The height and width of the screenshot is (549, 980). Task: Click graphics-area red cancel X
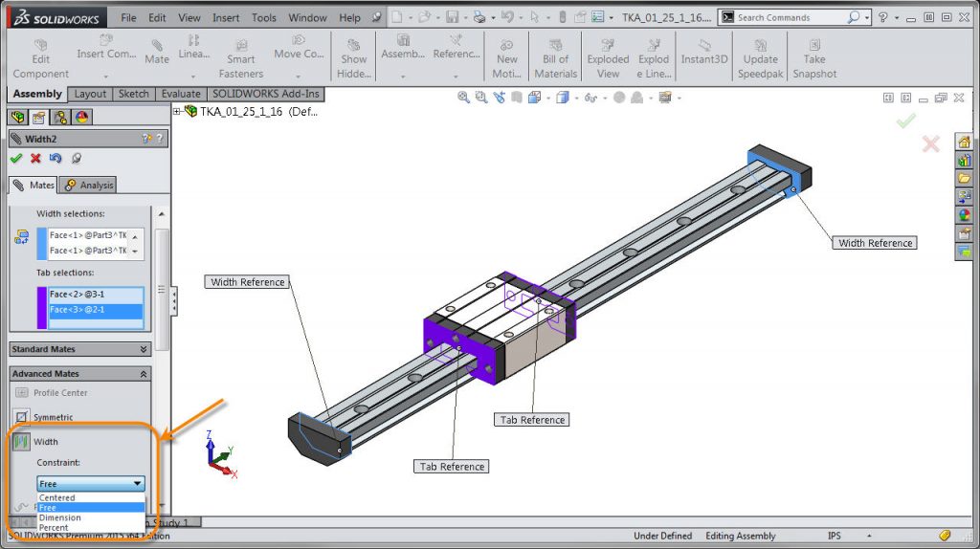(930, 144)
